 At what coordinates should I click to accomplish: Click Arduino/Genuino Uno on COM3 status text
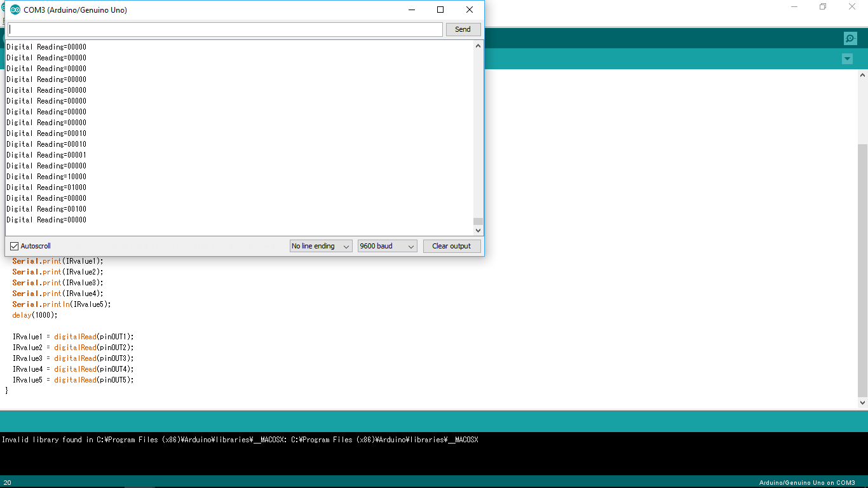[807, 483]
